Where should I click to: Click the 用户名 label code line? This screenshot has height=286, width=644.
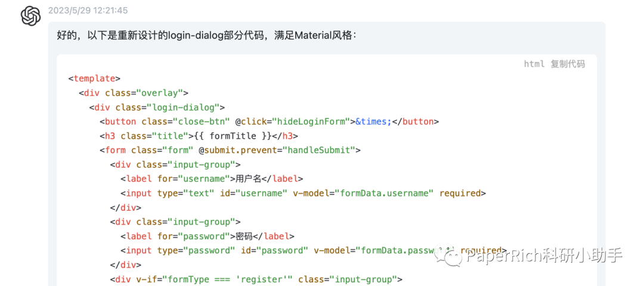tap(212, 179)
